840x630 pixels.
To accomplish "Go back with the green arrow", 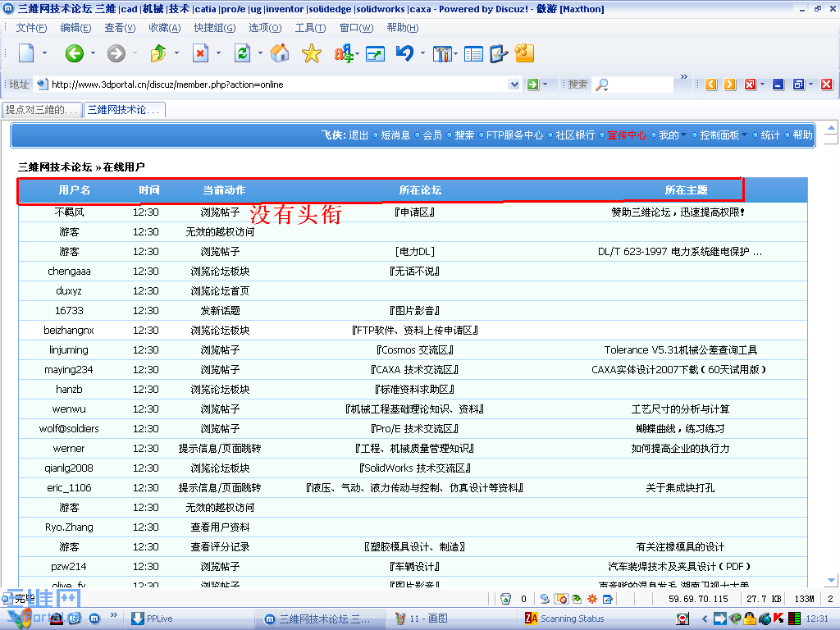I will [75, 53].
